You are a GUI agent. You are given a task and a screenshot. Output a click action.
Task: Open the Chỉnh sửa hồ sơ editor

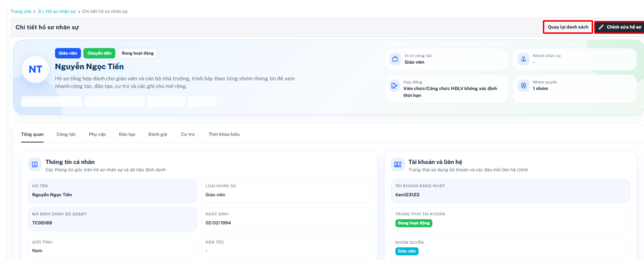pyautogui.click(x=619, y=27)
